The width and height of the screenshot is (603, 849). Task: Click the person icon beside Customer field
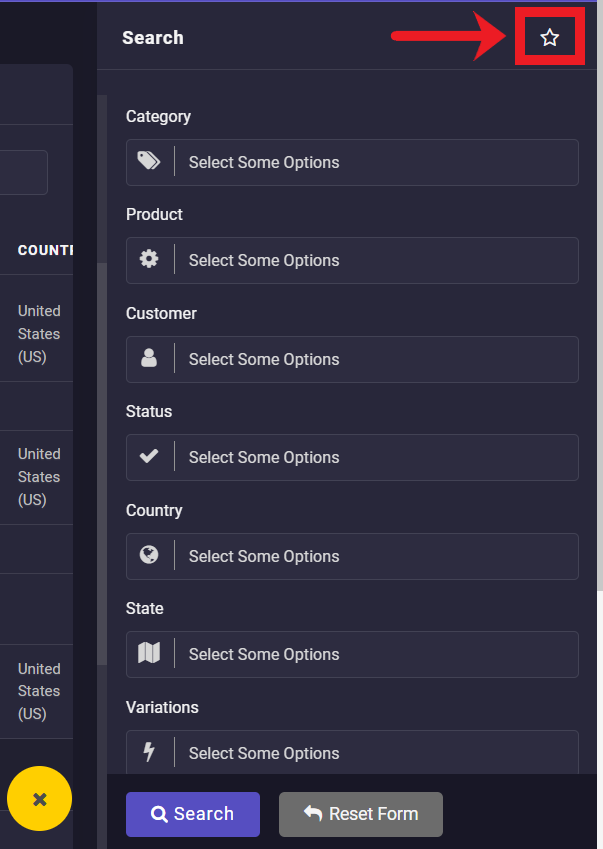click(149, 359)
